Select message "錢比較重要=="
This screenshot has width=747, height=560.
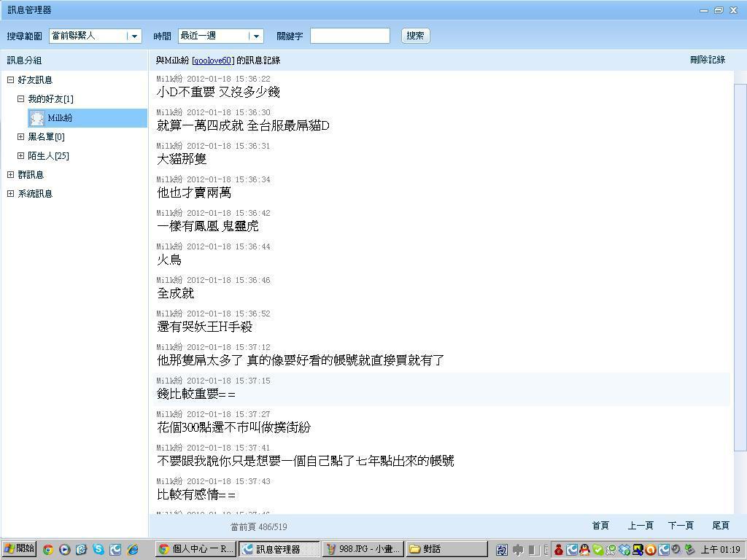[x=196, y=394]
